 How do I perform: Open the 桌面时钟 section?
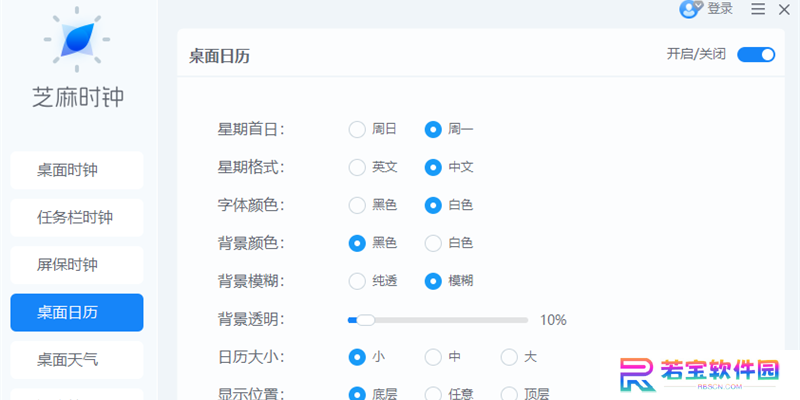coord(77,170)
